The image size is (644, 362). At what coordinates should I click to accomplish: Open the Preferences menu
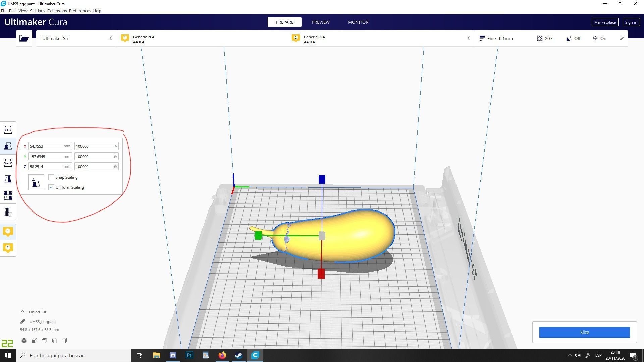coord(80,11)
